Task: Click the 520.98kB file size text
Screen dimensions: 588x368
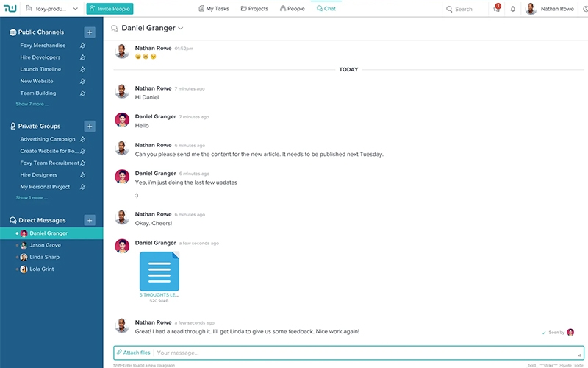Action: click(x=159, y=301)
